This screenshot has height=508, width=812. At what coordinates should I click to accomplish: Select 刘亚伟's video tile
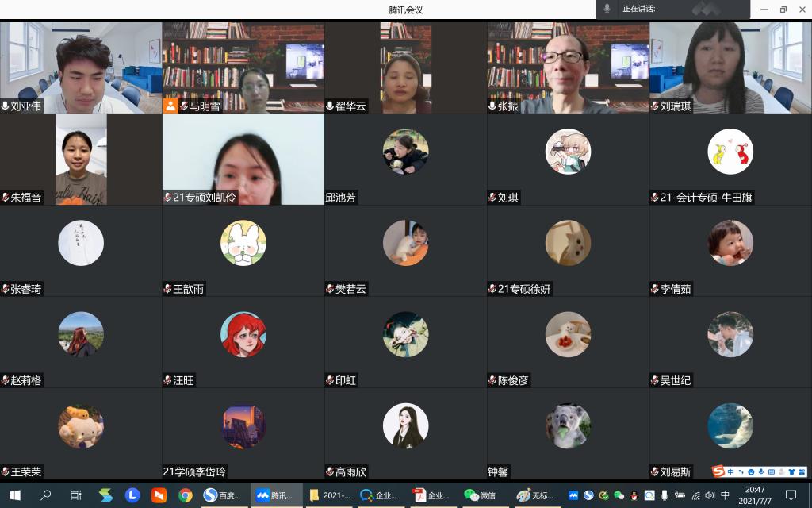81,67
